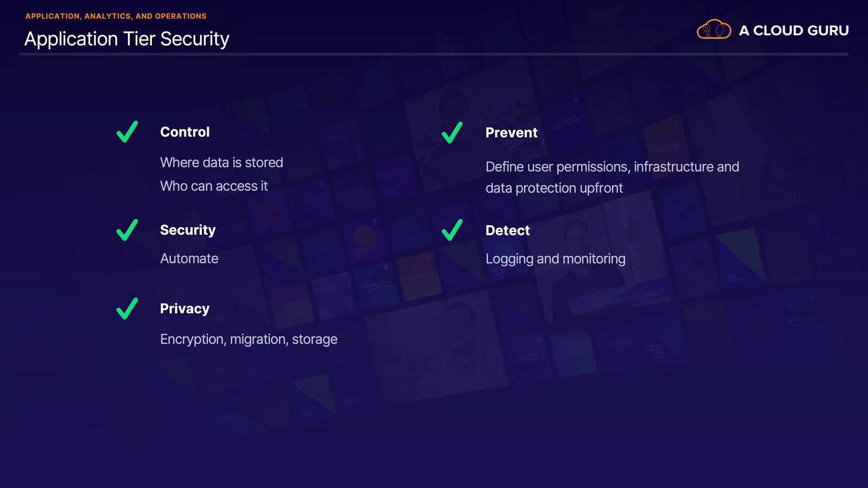Select the Control heading

[185, 132]
